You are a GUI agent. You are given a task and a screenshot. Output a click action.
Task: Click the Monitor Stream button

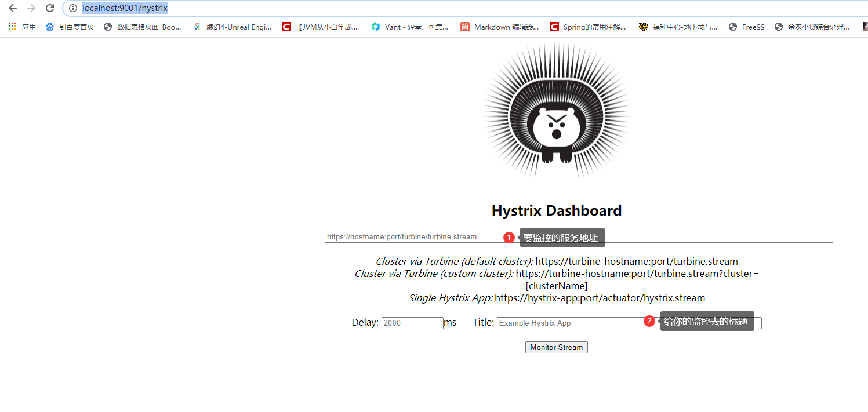pyautogui.click(x=557, y=347)
